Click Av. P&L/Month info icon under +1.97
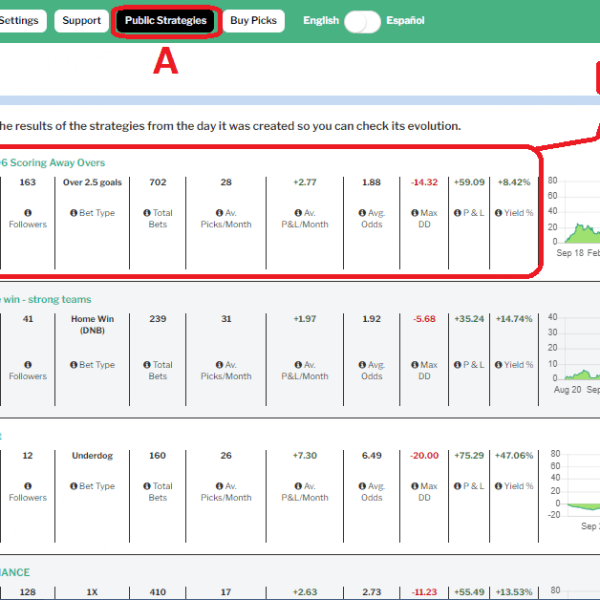The width and height of the screenshot is (600, 600). [x=298, y=365]
